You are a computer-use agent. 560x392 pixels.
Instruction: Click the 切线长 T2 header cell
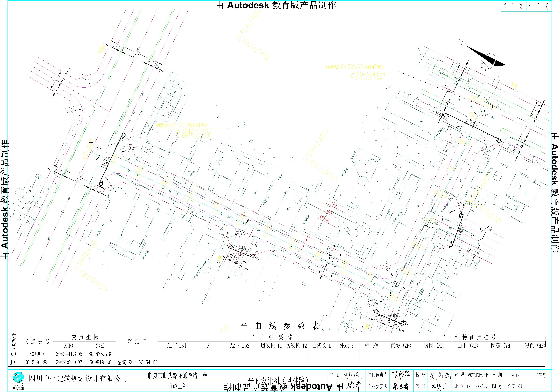click(x=296, y=345)
